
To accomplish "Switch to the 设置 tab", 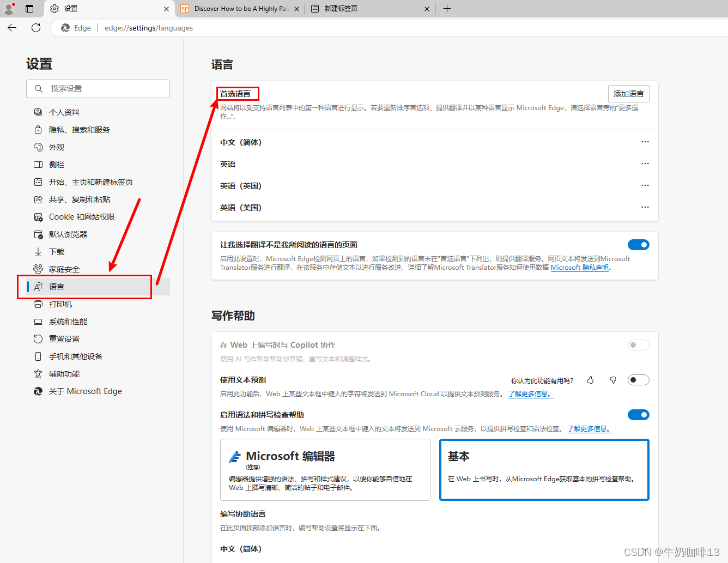I will click(109, 9).
